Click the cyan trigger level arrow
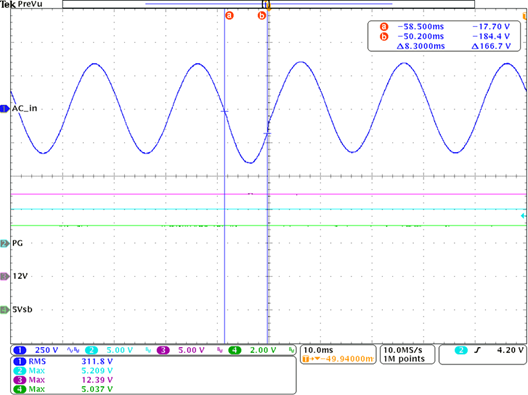This screenshot has height=395, width=528. click(x=523, y=216)
